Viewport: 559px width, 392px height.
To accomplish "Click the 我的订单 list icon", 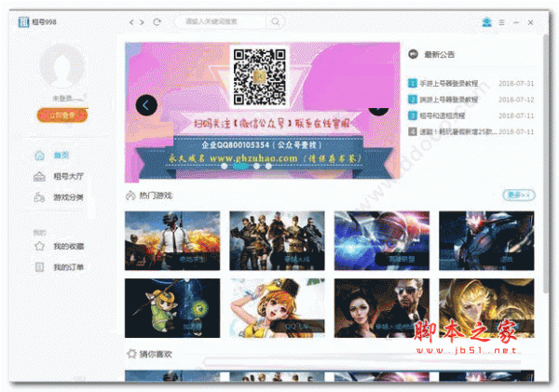I will pos(39,267).
